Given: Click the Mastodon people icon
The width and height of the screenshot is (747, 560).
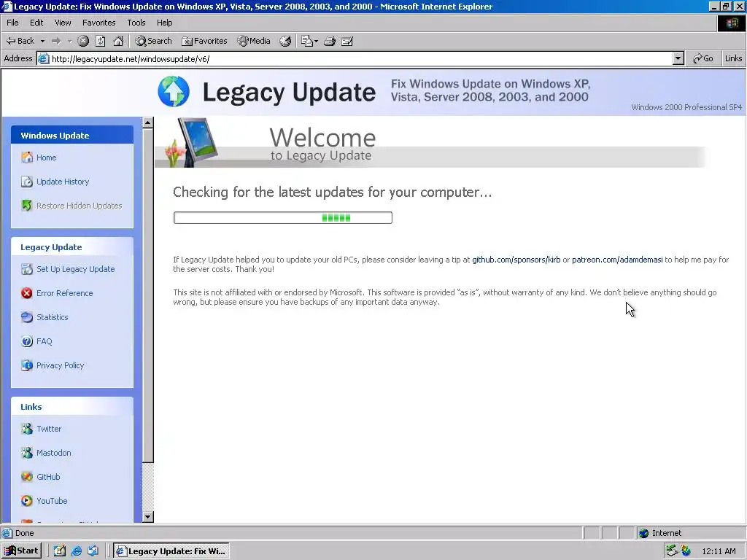Looking at the screenshot, I should (x=27, y=452).
